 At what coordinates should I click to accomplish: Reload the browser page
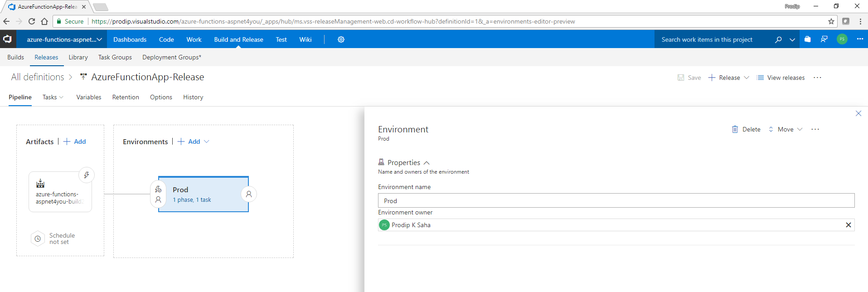[32, 21]
